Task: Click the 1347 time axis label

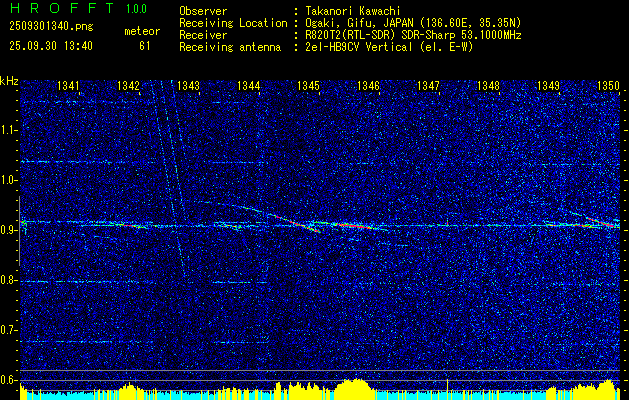Action: (428, 85)
